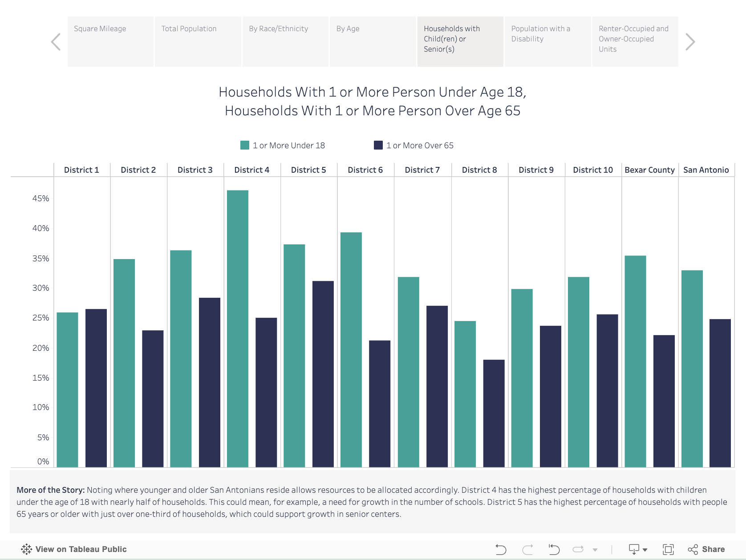Click the District 8 column header
746x560 pixels.
479,170
